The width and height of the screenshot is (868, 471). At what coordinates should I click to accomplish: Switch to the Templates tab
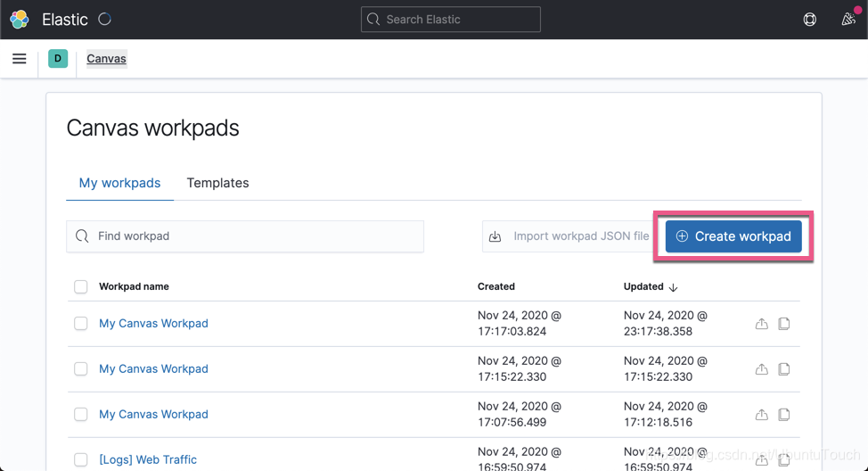217,183
